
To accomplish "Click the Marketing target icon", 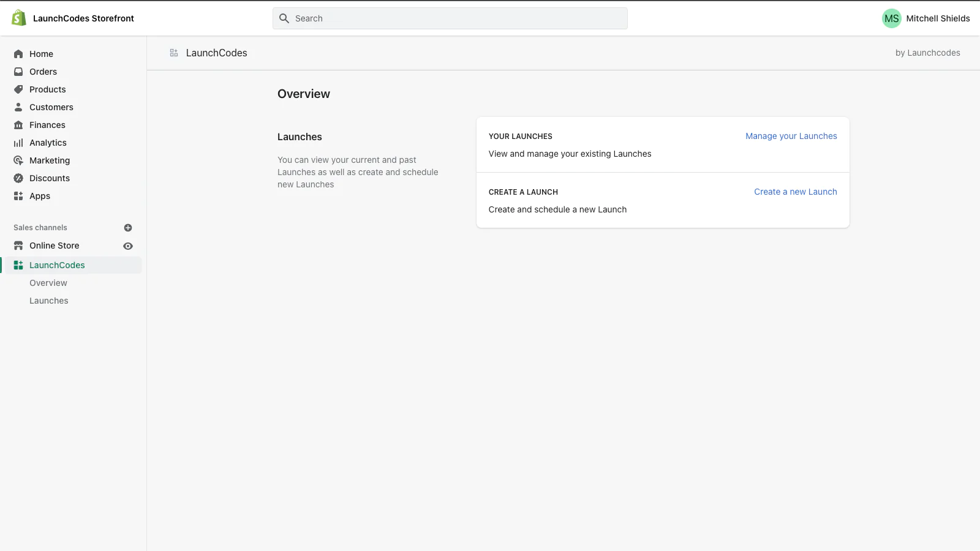I will [18, 160].
